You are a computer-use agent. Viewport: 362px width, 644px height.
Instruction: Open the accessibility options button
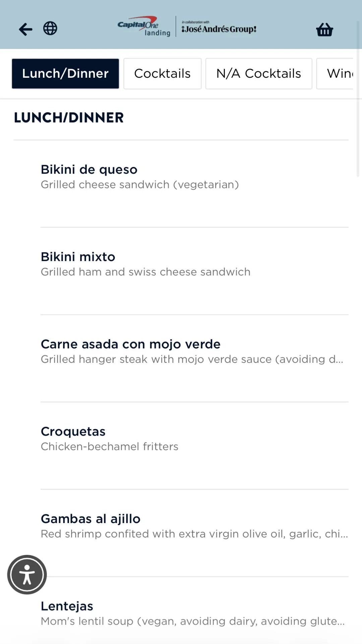coord(27,575)
